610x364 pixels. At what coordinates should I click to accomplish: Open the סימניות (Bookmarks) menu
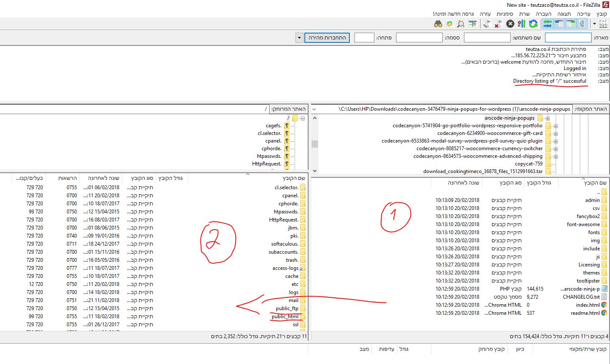coord(505,14)
